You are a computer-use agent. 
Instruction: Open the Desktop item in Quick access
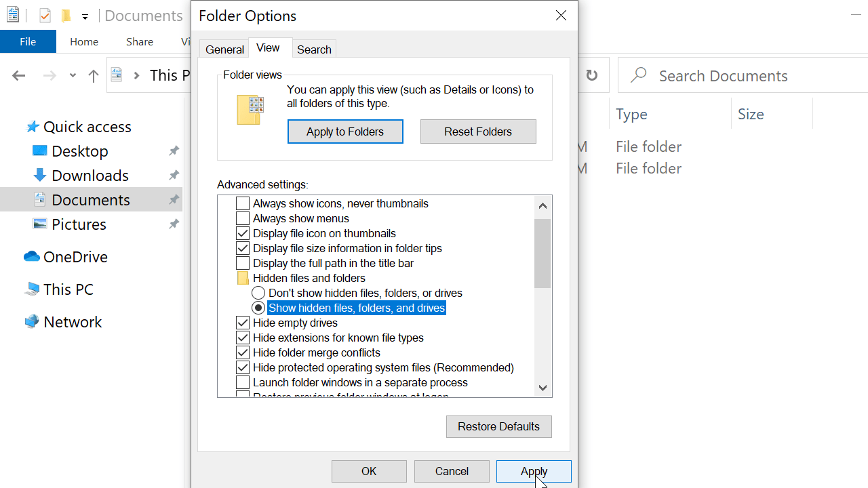tap(79, 150)
